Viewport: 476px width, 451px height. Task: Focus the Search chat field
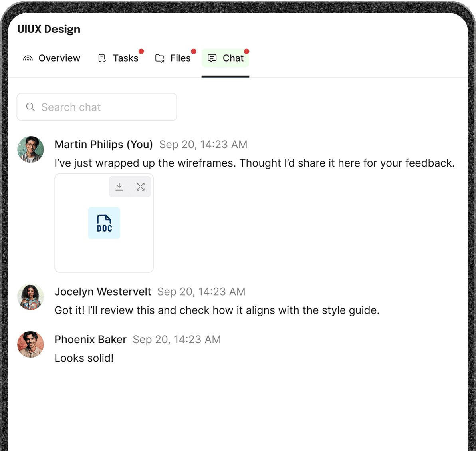[x=104, y=107]
